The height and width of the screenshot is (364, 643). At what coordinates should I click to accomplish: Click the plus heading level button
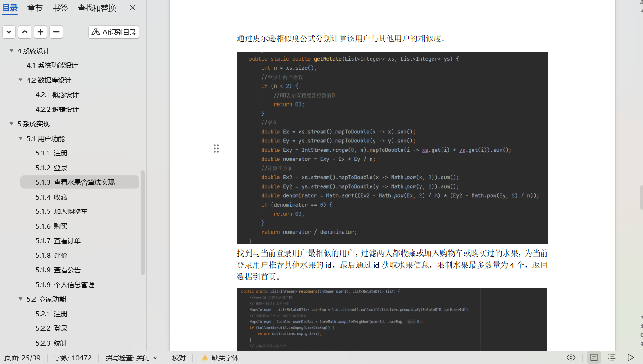40,32
